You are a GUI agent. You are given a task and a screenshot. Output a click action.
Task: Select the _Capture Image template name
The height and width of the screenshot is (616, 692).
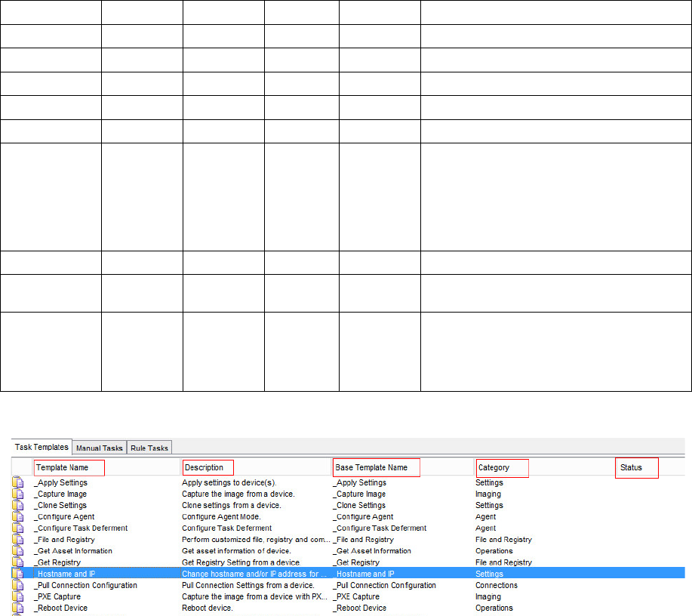(x=60, y=494)
